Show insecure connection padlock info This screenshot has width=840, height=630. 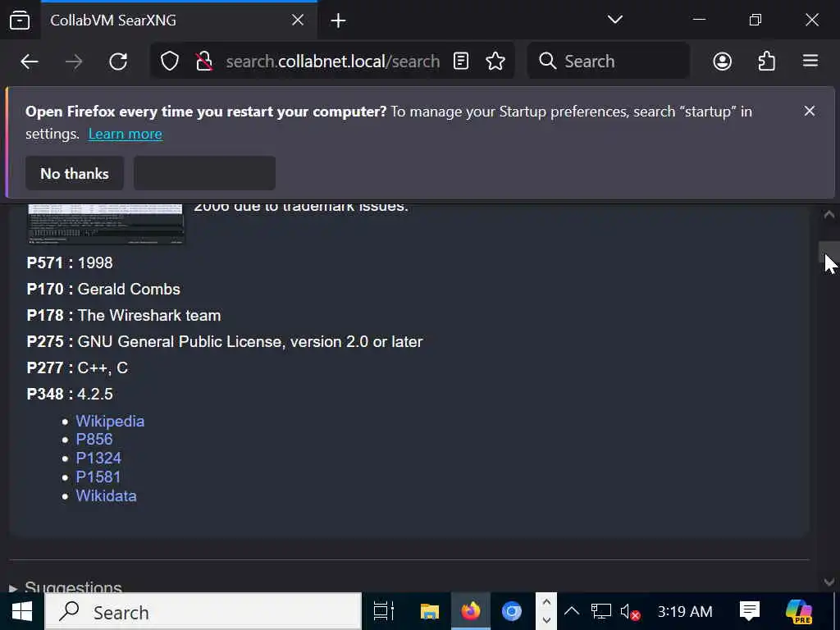pyautogui.click(x=203, y=62)
